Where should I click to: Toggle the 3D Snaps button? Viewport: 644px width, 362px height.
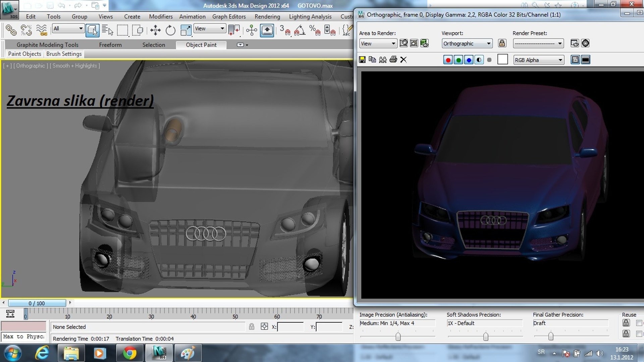pos(285,30)
